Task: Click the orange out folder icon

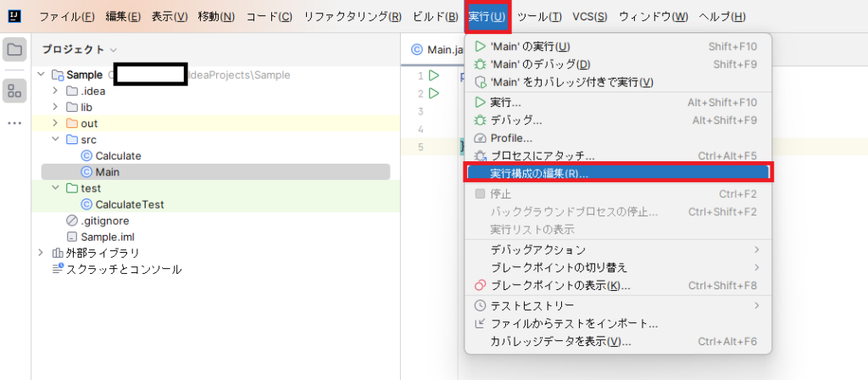Action: coord(72,124)
